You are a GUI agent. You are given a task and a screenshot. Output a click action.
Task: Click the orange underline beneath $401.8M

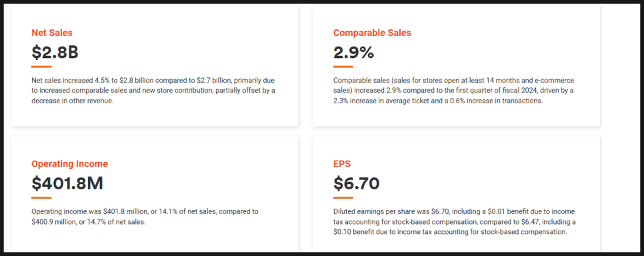[x=41, y=197]
